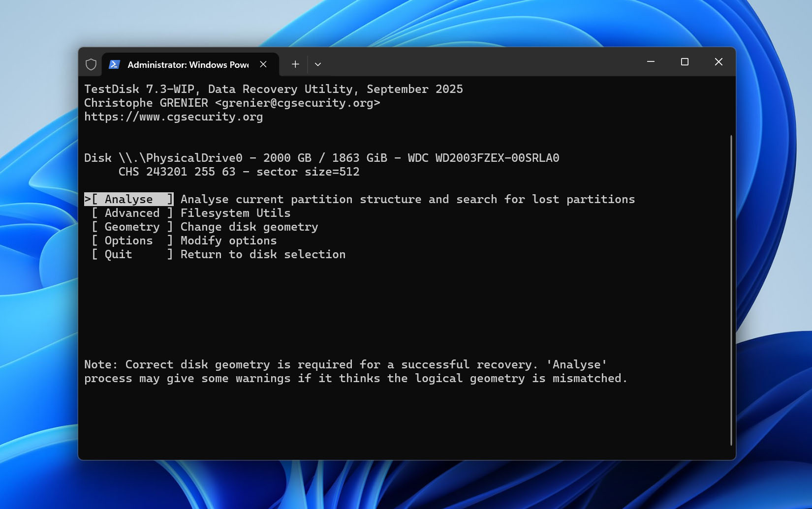Click the 'Note: Correct disk geometry' line
812x509 pixels.
click(x=345, y=364)
